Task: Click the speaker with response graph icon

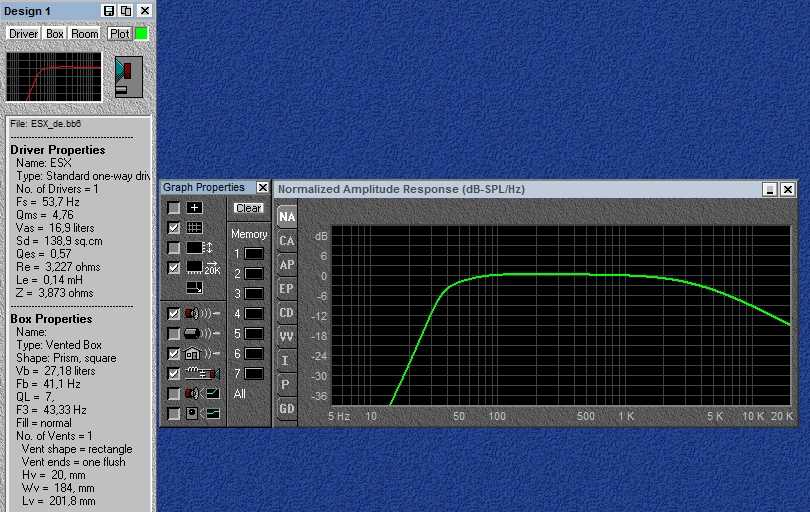Action: coord(202,394)
